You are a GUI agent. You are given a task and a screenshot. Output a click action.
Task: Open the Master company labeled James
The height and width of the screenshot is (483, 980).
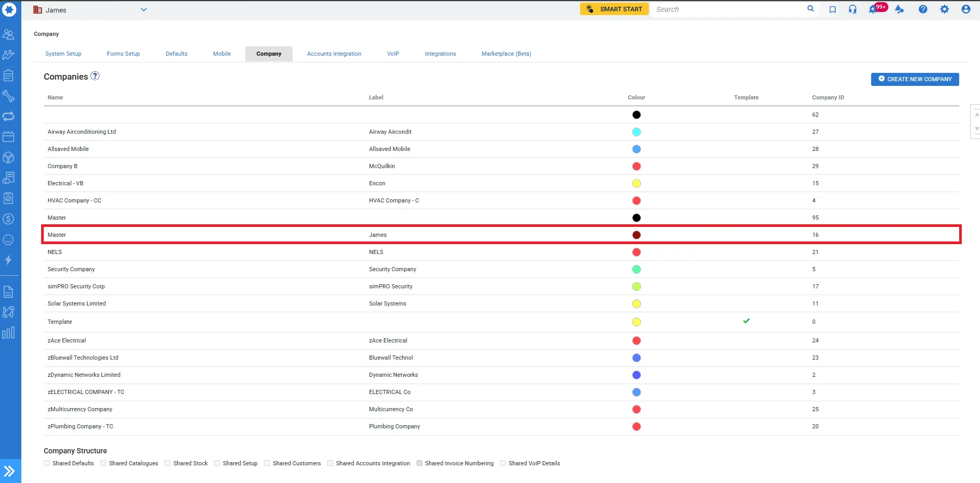501,235
